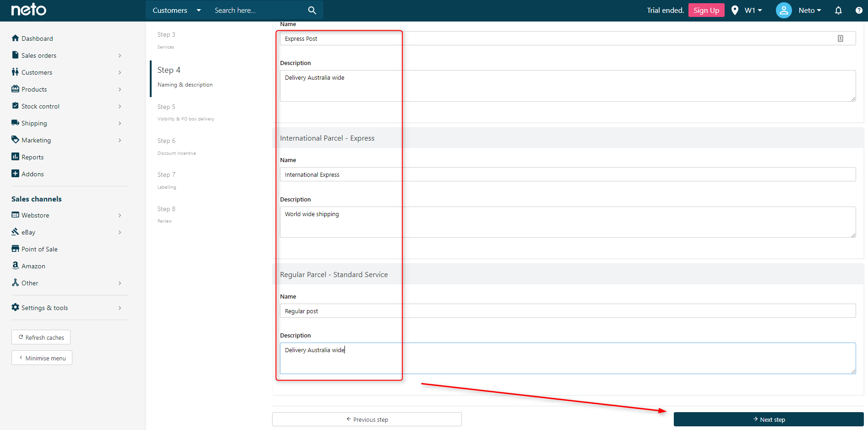Click the Previous step button
The height and width of the screenshot is (430, 868).
pyautogui.click(x=367, y=419)
